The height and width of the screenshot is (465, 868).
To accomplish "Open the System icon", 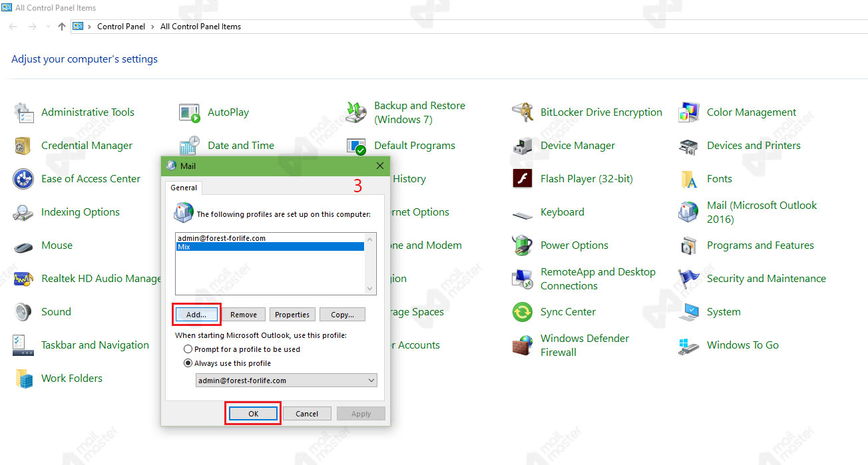I will 689,312.
